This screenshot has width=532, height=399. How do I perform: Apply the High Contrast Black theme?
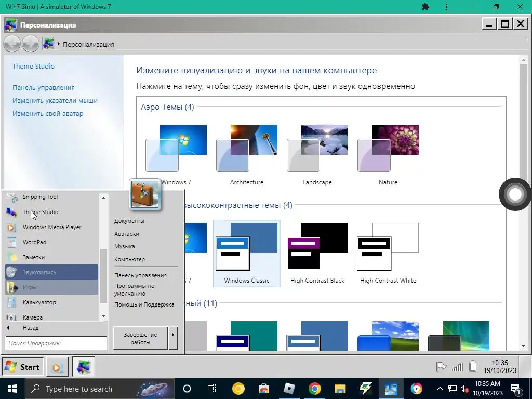(317, 254)
